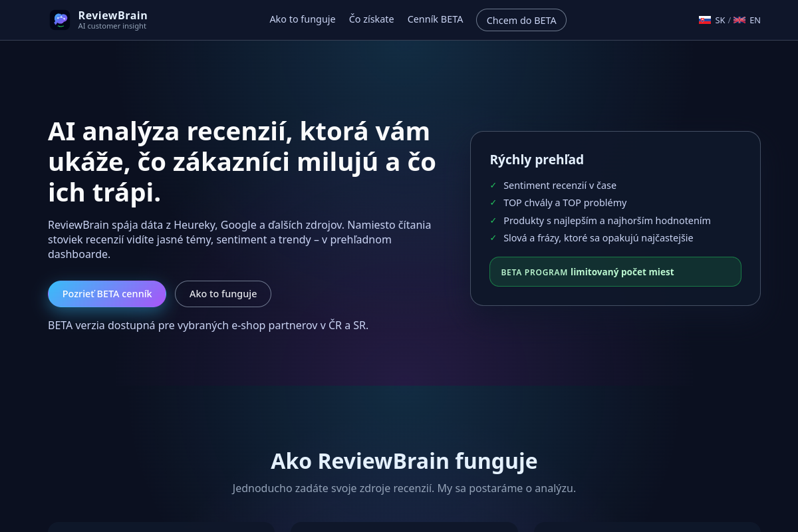Click the Slovak flag icon
The image size is (798, 532).
click(705, 20)
